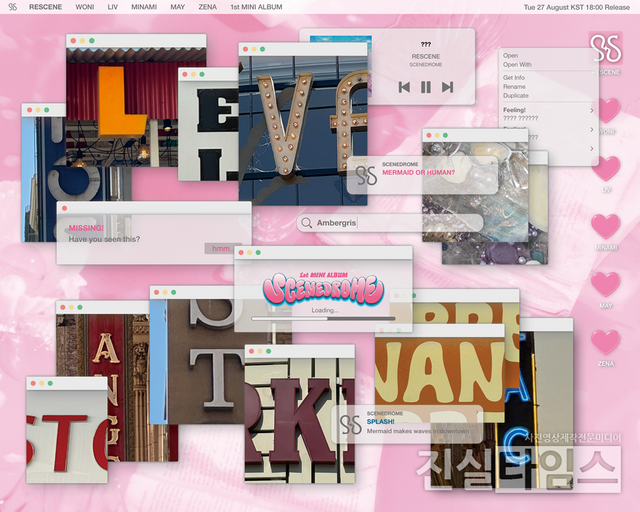Choose Duplicate in the context menu
Viewport: 640px width, 512px height.
pyautogui.click(x=516, y=96)
